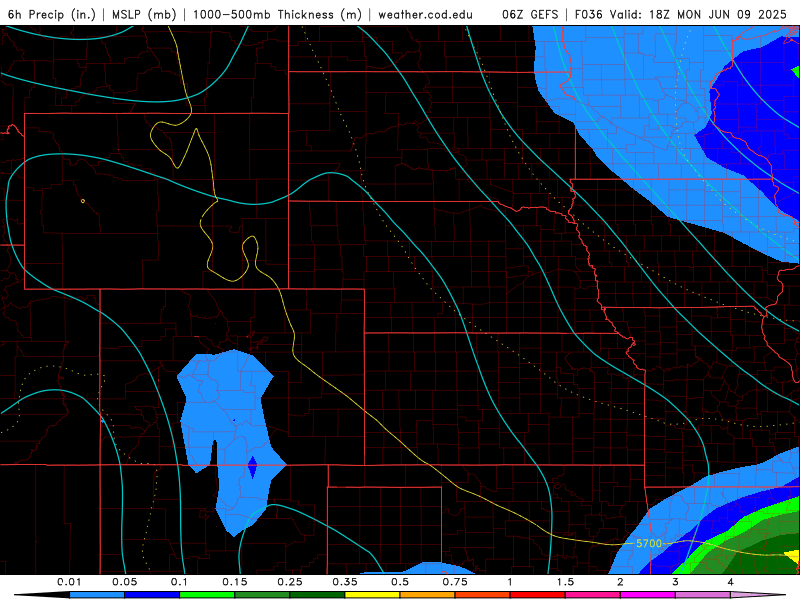Click the 0.75 legend value

tap(455, 582)
